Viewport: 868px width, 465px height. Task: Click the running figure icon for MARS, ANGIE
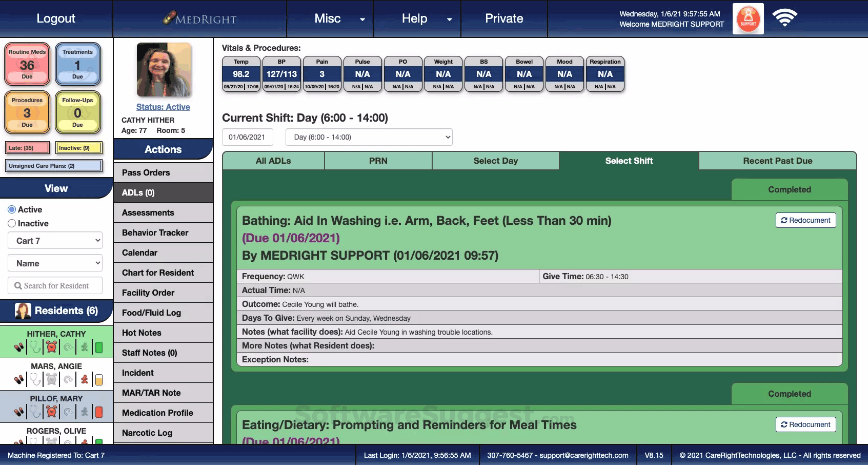point(85,380)
